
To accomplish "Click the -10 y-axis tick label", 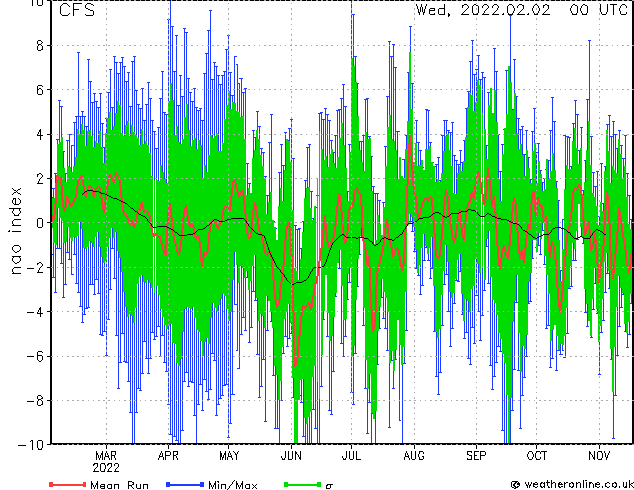I will (32, 445).
